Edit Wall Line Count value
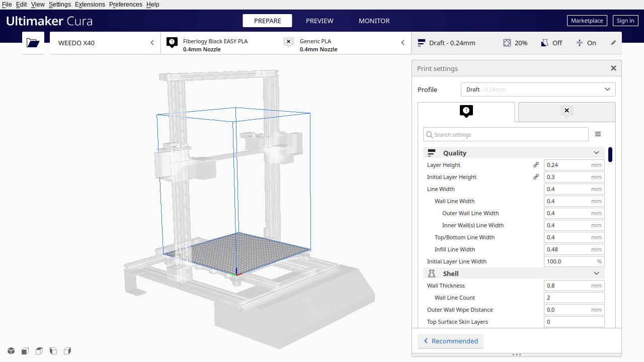644x362 pixels. [x=574, y=298]
